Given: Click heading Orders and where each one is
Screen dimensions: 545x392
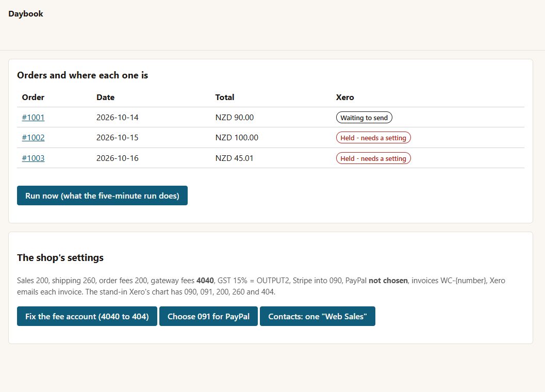Looking at the screenshot, I should (x=82, y=75).
